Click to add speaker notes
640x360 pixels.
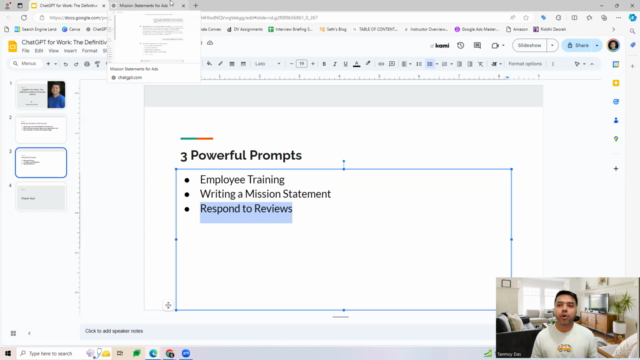point(114,331)
